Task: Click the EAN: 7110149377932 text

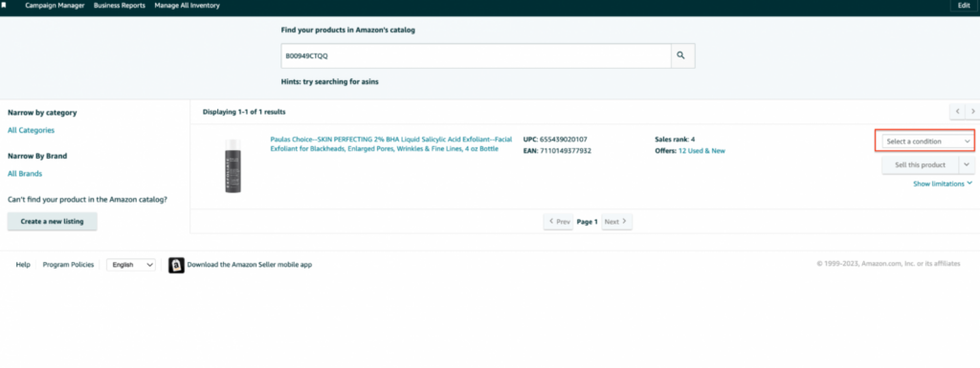Action: pyautogui.click(x=557, y=151)
